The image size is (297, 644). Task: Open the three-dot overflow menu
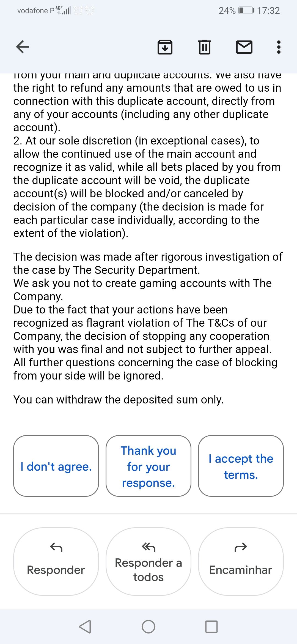pyautogui.click(x=279, y=47)
